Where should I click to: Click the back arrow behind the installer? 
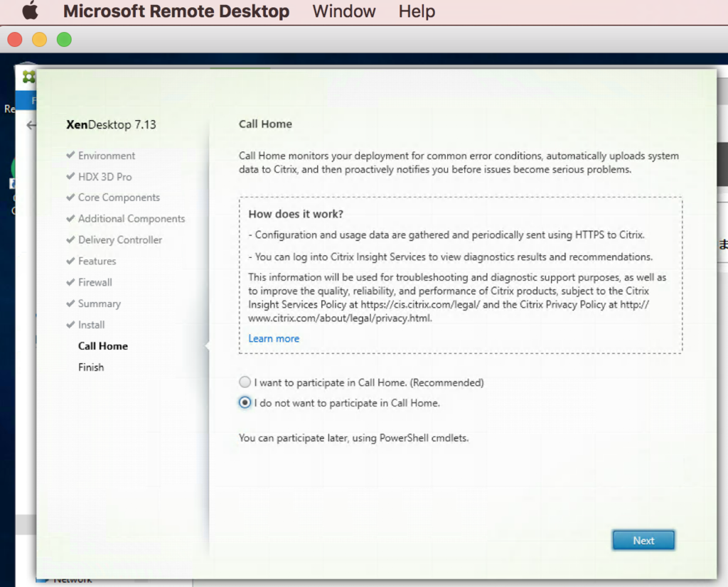(x=31, y=125)
